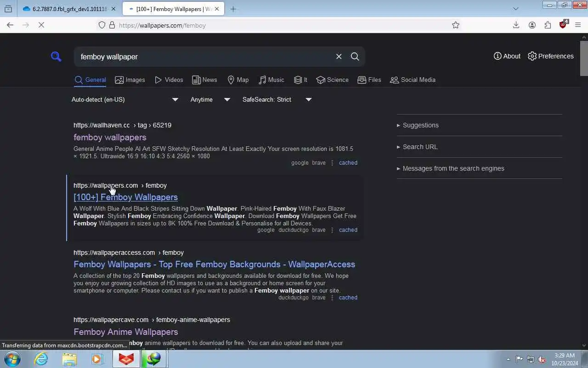
Task: Open cached version of wallhaven result
Action: 348,163
